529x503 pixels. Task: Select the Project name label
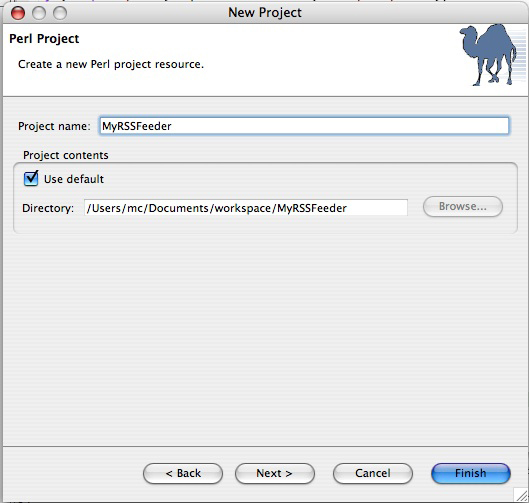[54, 126]
